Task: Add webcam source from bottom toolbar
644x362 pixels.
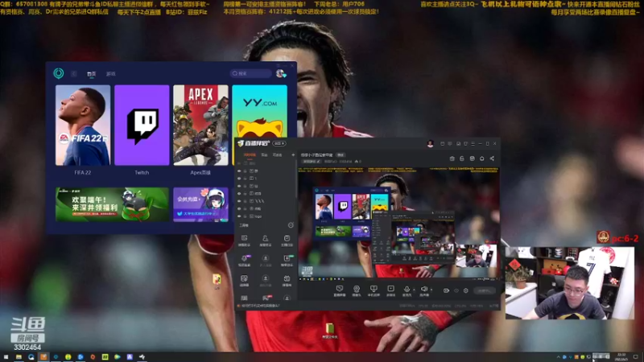Action: tap(357, 290)
